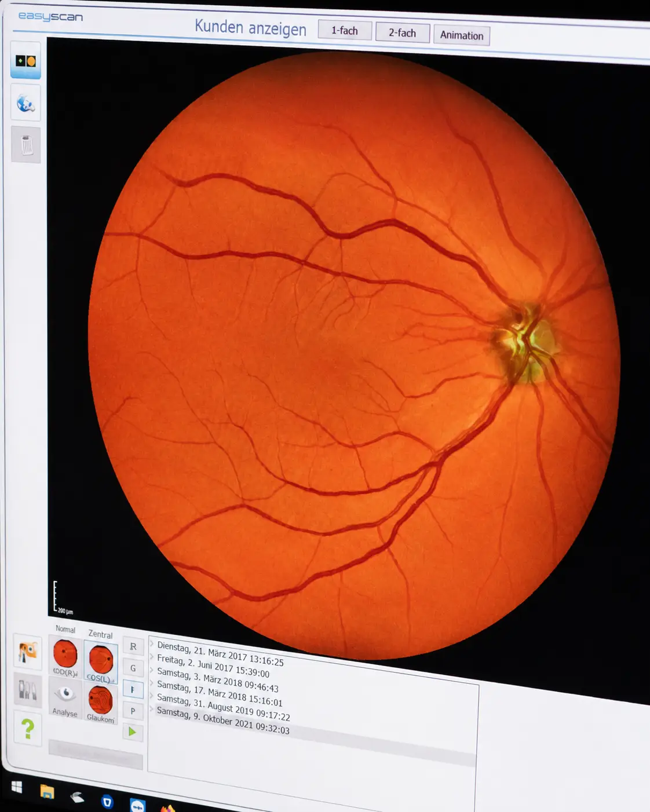Click the optic disc in fundus image
The width and height of the screenshot is (650, 812).
coord(526,342)
